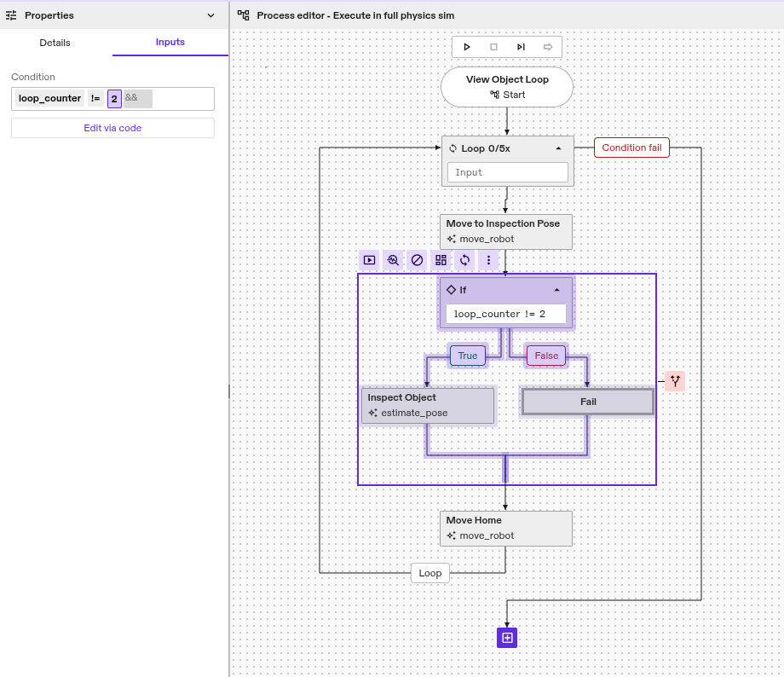Click the run-node icon above If block
This screenshot has height=677, width=784.
369,260
